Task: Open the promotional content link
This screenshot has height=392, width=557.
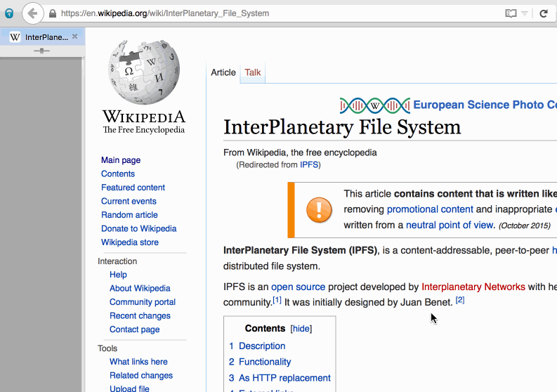Action: [x=430, y=209]
